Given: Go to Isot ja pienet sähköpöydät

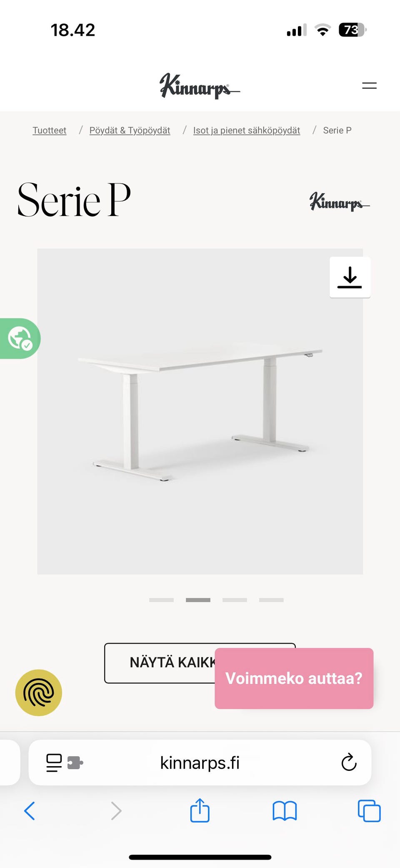Looking at the screenshot, I should 247,131.
